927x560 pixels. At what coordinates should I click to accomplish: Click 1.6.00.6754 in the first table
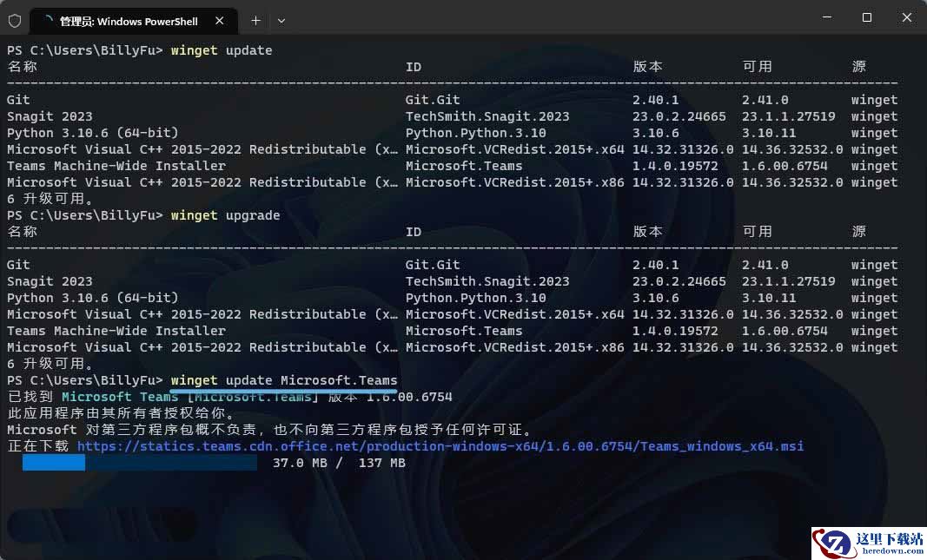tap(785, 166)
